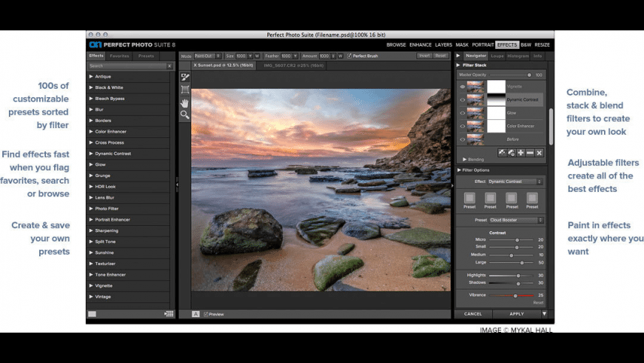
Task: Click the Amount value stepper arrows
Action: (334, 56)
